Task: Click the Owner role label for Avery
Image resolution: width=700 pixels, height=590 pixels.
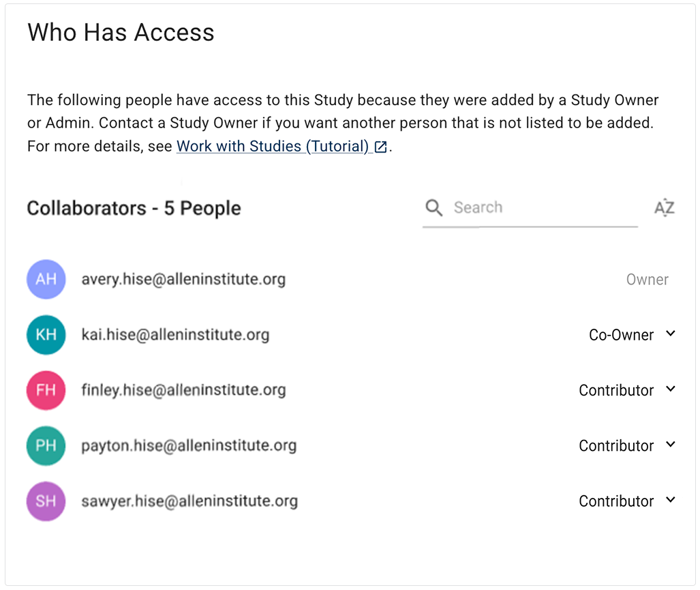Action: tap(647, 280)
